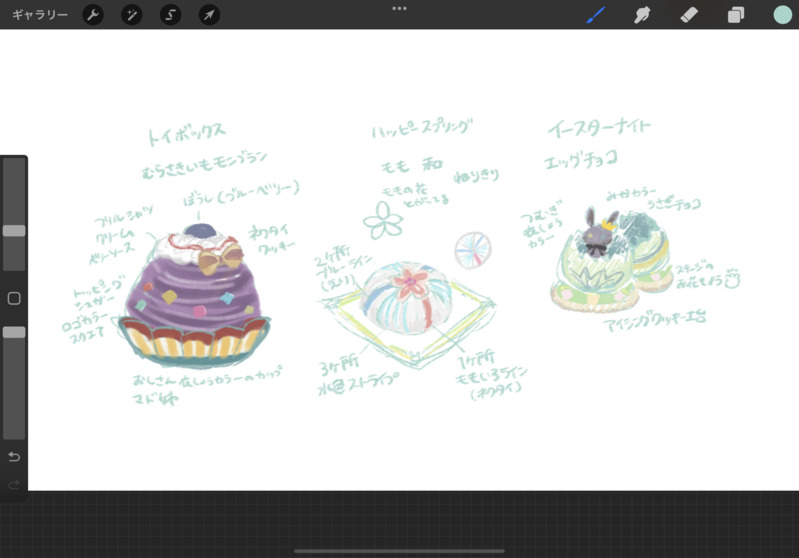Open the teal active color picker
The height and width of the screenshot is (558, 799).
click(x=783, y=15)
